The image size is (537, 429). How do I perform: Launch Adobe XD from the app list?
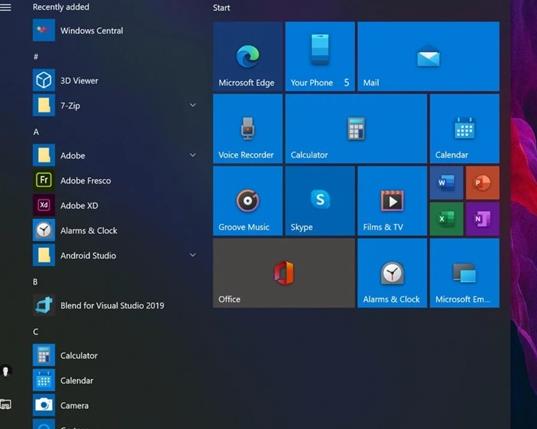coord(116,205)
